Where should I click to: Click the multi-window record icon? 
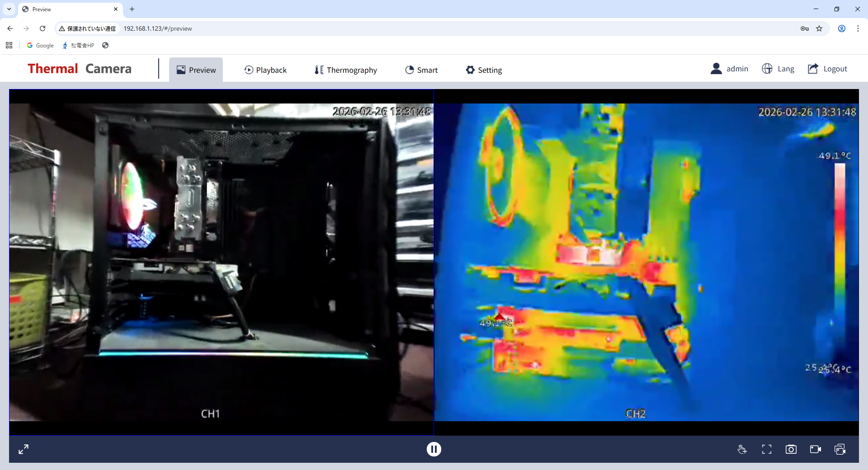point(840,449)
